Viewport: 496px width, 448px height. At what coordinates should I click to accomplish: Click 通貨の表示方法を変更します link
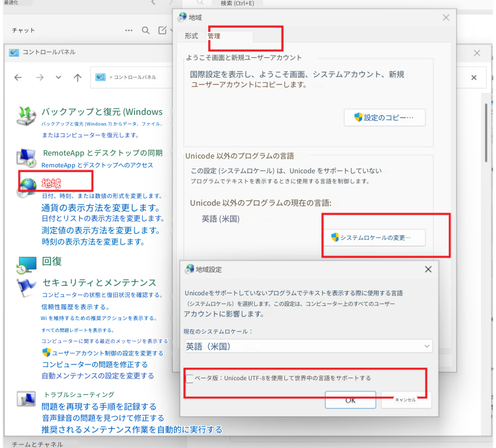point(101,207)
